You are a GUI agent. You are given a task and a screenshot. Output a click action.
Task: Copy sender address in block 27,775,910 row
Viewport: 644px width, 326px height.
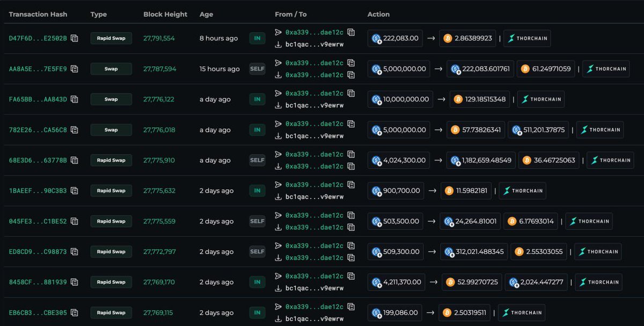351,154
